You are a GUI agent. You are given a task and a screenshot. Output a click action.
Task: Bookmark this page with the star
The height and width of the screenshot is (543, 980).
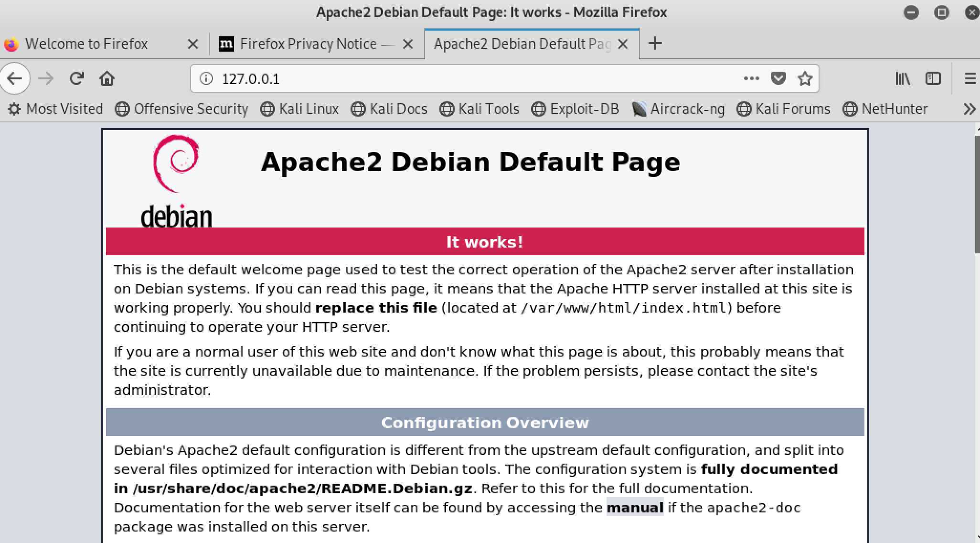pyautogui.click(x=805, y=78)
